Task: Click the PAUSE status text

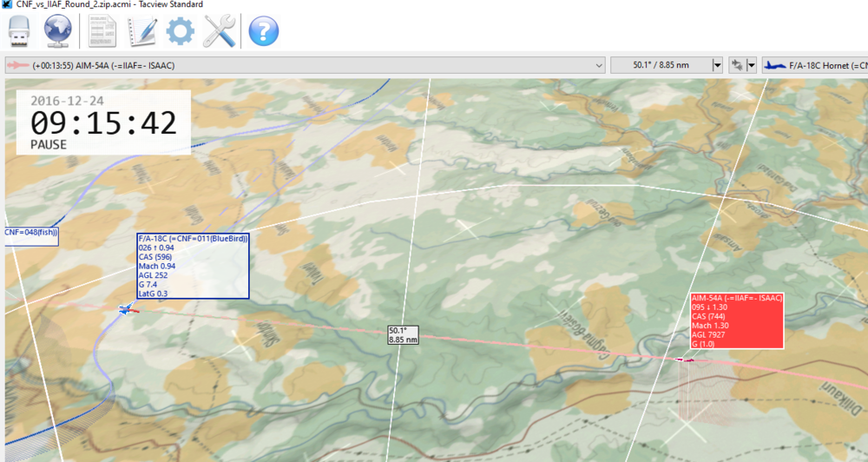Action: click(x=48, y=144)
